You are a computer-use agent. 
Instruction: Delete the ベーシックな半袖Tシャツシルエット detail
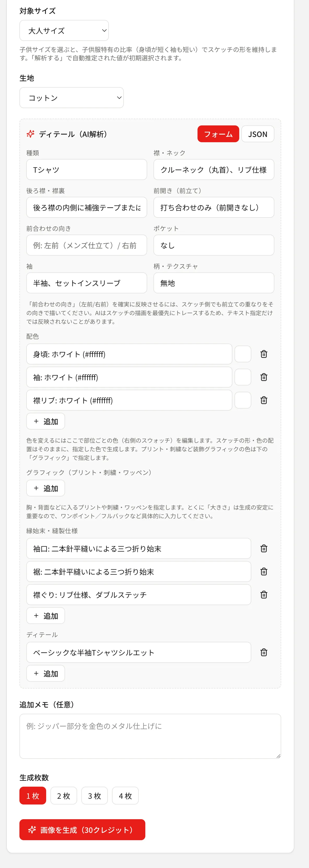(264, 652)
